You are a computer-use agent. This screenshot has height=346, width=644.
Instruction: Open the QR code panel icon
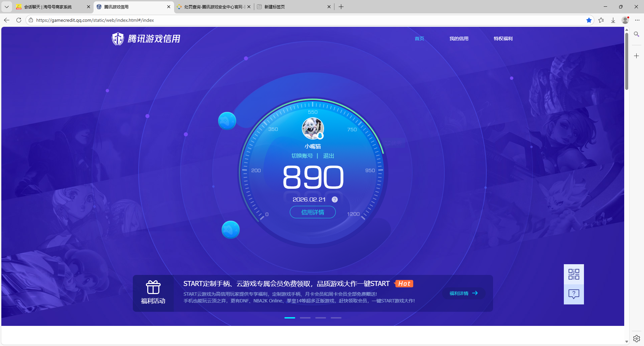click(574, 274)
